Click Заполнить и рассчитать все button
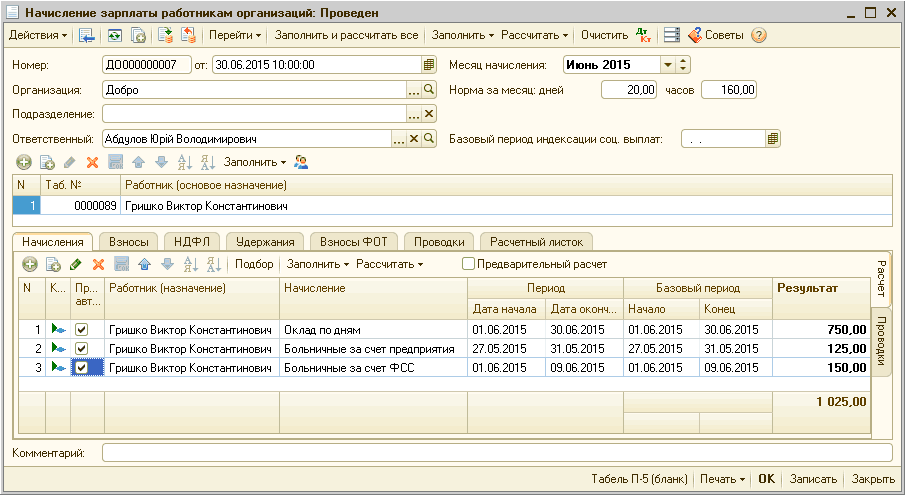This screenshot has height=495, width=905. pyautogui.click(x=346, y=35)
